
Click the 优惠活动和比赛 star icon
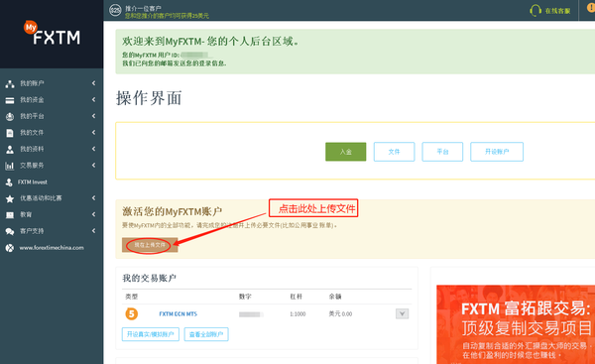(10, 198)
